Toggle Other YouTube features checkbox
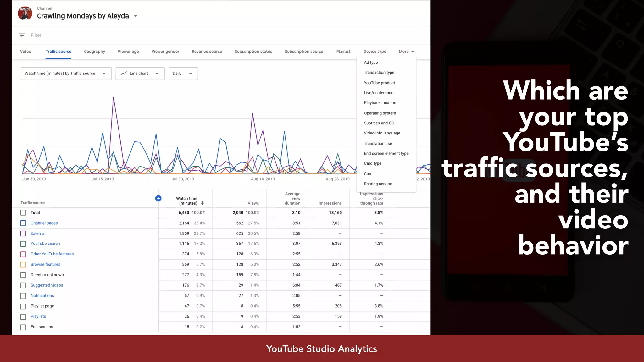Screen dimensions: 644x362 click(23, 254)
